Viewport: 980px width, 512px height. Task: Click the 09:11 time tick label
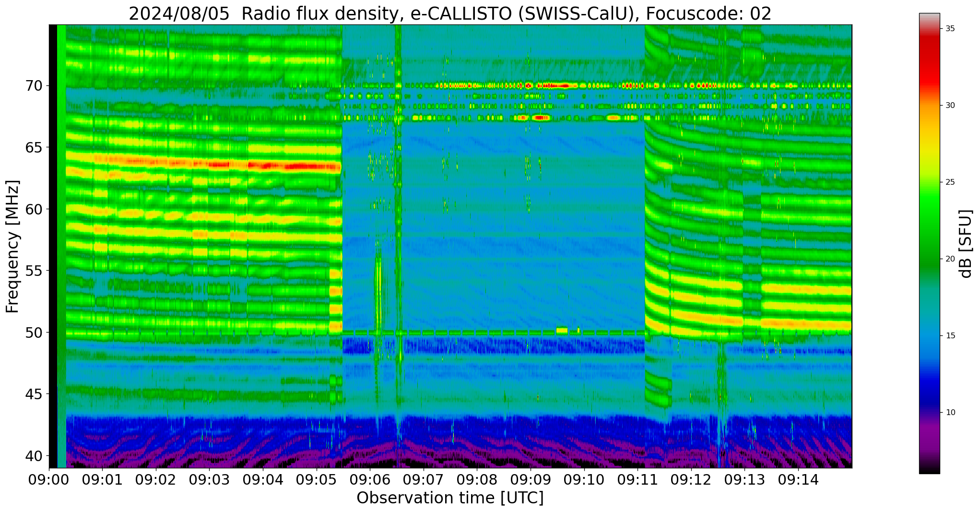(x=638, y=480)
